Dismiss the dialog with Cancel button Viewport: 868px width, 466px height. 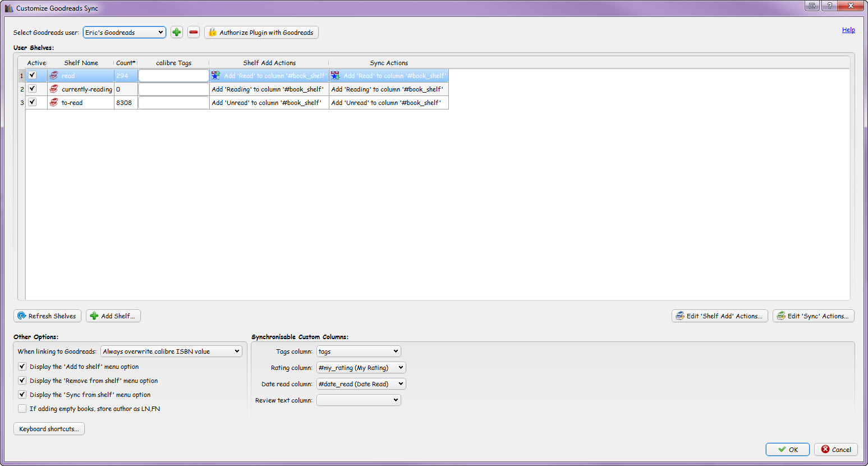click(836, 450)
